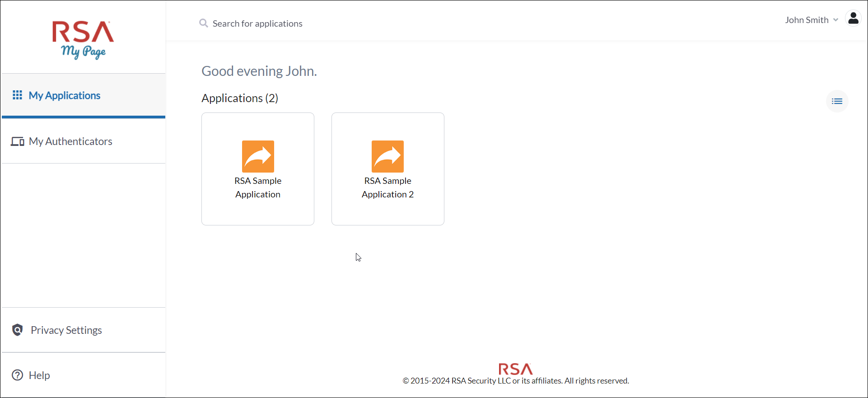Click the user profile avatar icon

point(853,19)
